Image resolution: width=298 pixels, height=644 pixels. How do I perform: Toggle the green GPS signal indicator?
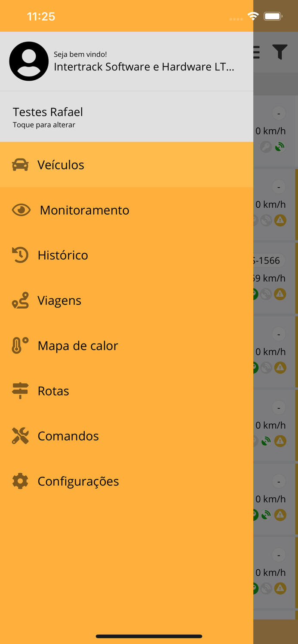[280, 146]
